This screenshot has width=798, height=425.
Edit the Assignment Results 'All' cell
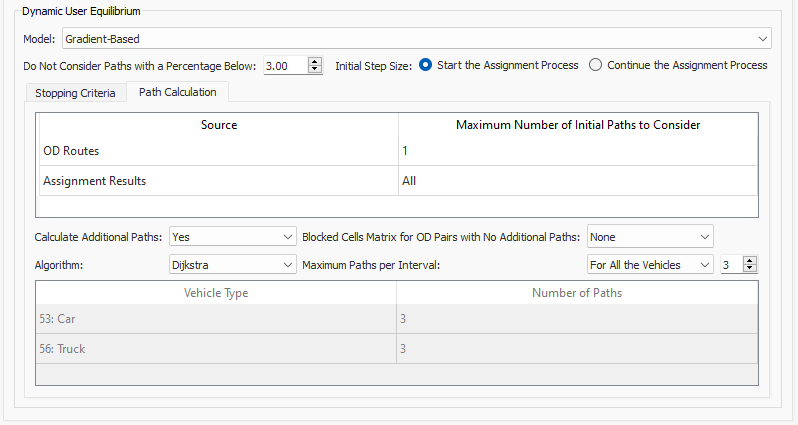[577, 181]
